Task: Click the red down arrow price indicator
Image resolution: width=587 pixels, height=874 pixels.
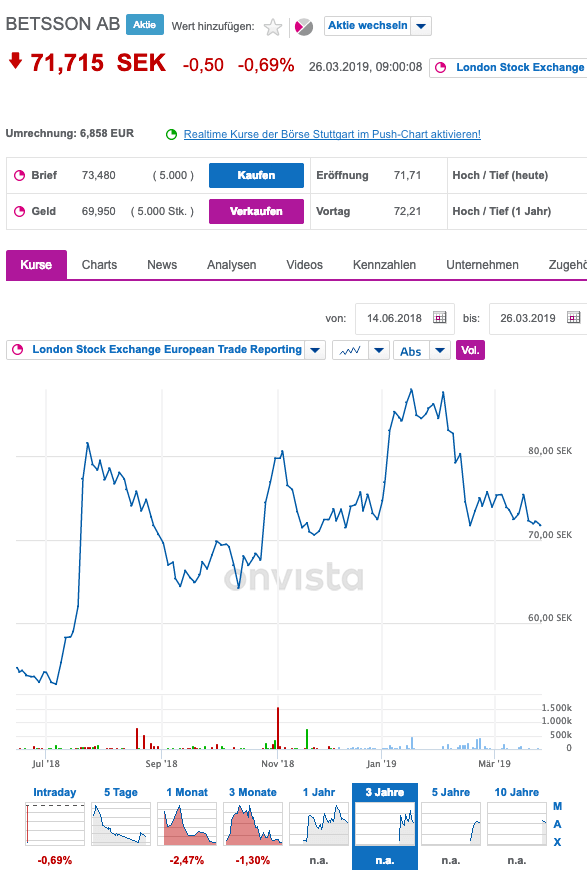Action: coord(16,60)
